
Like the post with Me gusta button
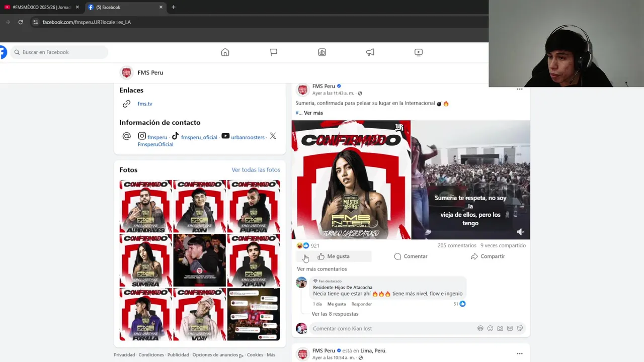[333, 256]
